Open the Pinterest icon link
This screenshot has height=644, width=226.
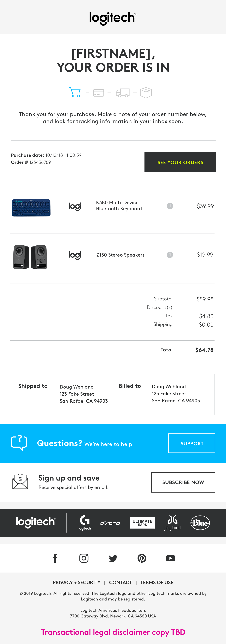coord(142,558)
